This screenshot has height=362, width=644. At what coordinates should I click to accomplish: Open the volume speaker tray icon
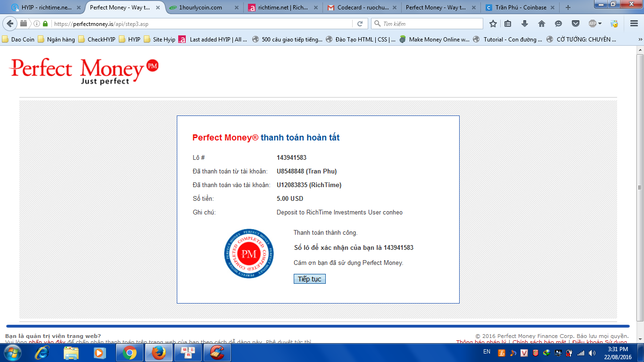coord(592,353)
